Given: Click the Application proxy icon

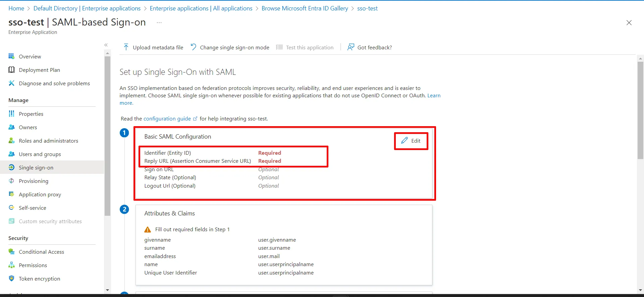Looking at the screenshot, I should pos(11,194).
